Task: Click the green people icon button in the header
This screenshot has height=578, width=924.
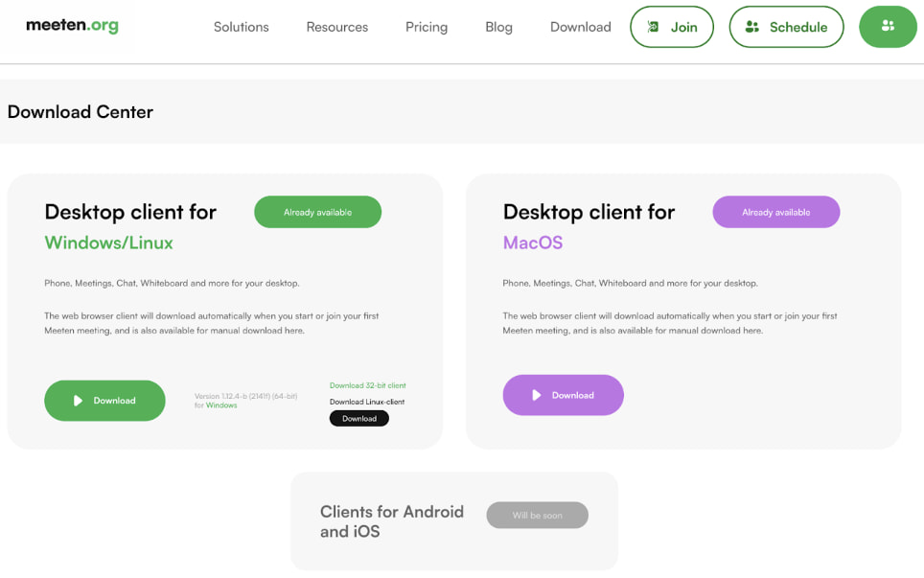Action: click(x=888, y=27)
